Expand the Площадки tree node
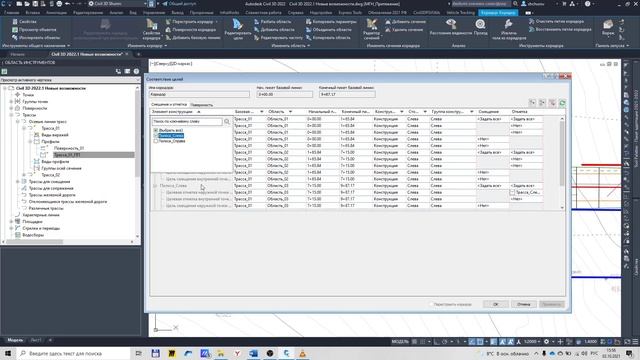The image size is (640, 360). pos(11,221)
